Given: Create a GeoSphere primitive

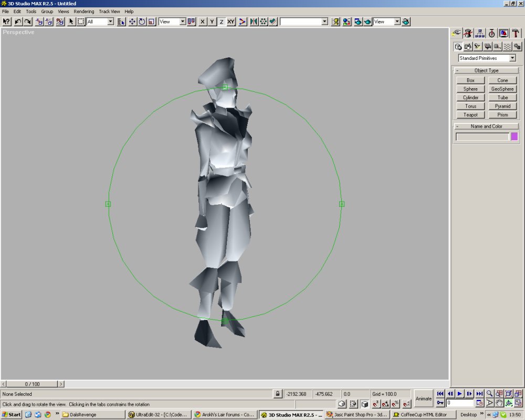Looking at the screenshot, I should pyautogui.click(x=502, y=89).
